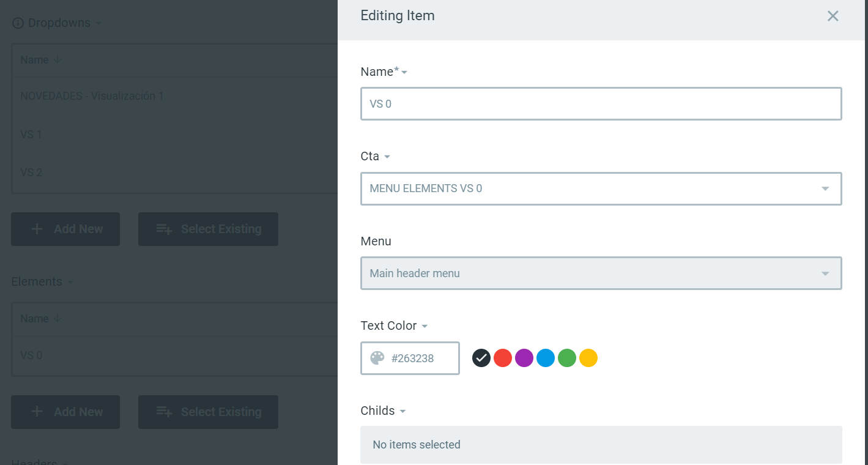Image resolution: width=868 pixels, height=465 pixels.
Task: Open the NOVEDADES - Visualización 1 item
Action: [x=92, y=96]
